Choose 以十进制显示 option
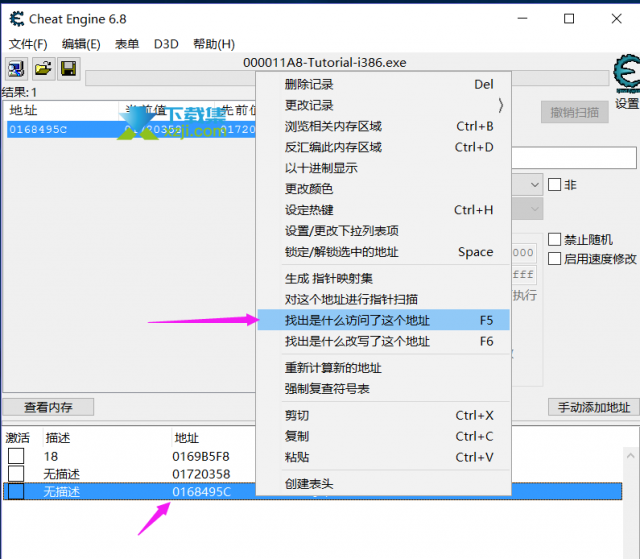The image size is (640, 559). coord(384,168)
